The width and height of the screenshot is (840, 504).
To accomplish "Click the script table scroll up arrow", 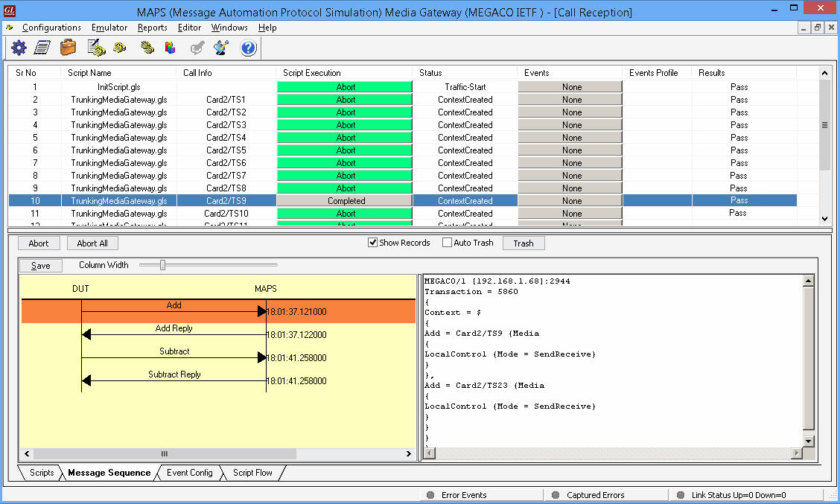I will [x=824, y=73].
